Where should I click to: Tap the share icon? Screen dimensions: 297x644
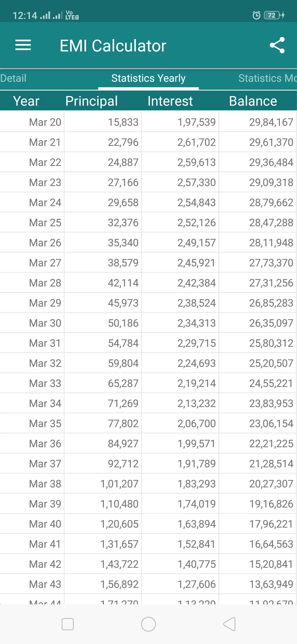(x=277, y=45)
